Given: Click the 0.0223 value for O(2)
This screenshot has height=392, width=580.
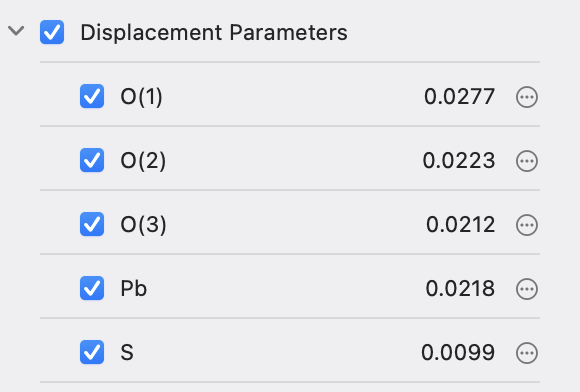Looking at the screenshot, I should tap(459, 161).
